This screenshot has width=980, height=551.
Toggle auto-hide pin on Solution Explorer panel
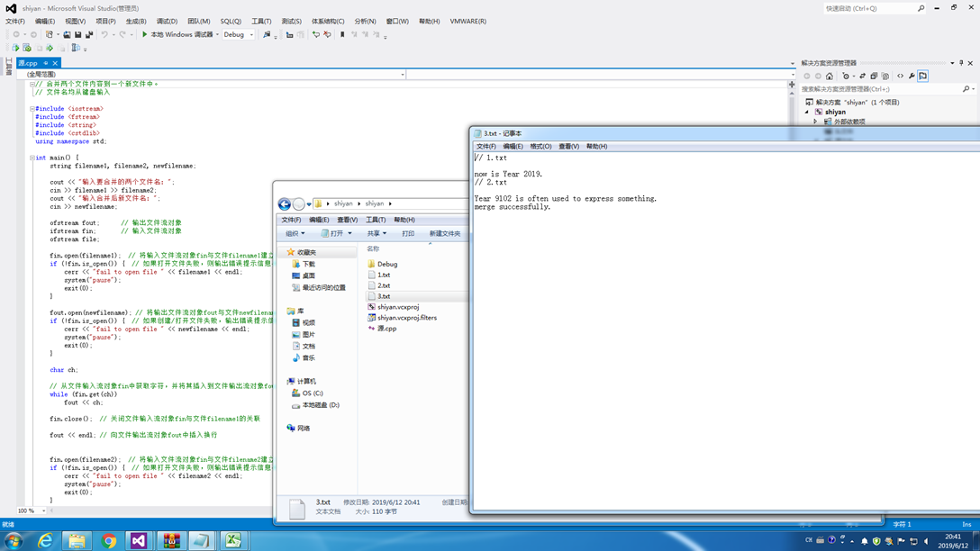click(961, 64)
